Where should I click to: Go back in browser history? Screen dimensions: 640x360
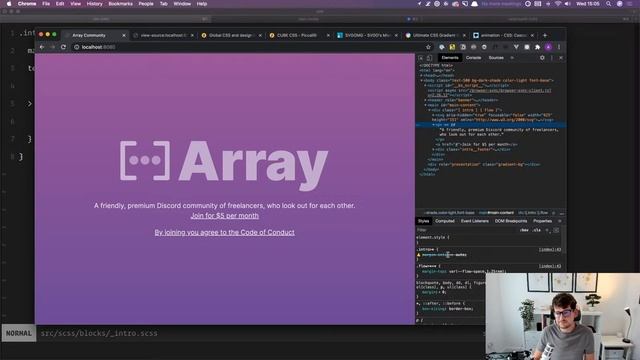coord(42,47)
